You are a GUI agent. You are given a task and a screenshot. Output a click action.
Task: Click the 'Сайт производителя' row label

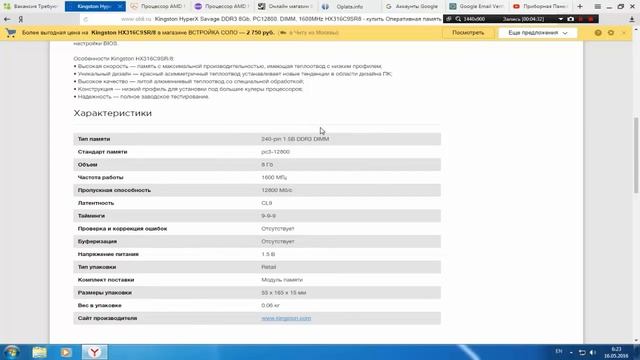click(x=107, y=318)
